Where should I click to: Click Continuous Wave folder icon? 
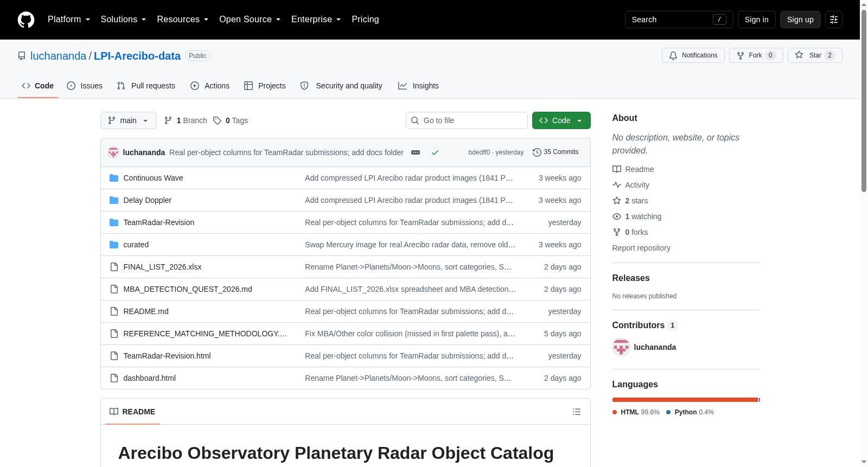[114, 178]
